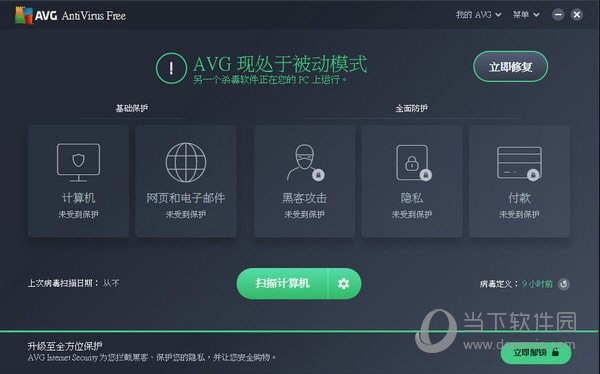Click the AVG logo icon
The height and width of the screenshot is (374, 600).
24,15
